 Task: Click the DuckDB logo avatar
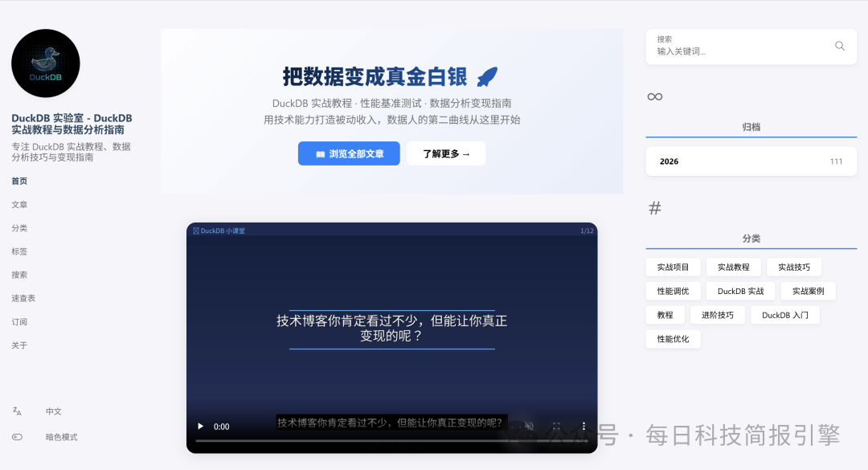(x=45, y=63)
